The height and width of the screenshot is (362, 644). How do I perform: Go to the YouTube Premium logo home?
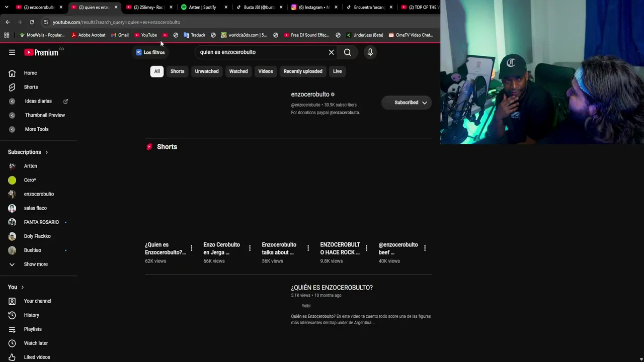[41, 52]
